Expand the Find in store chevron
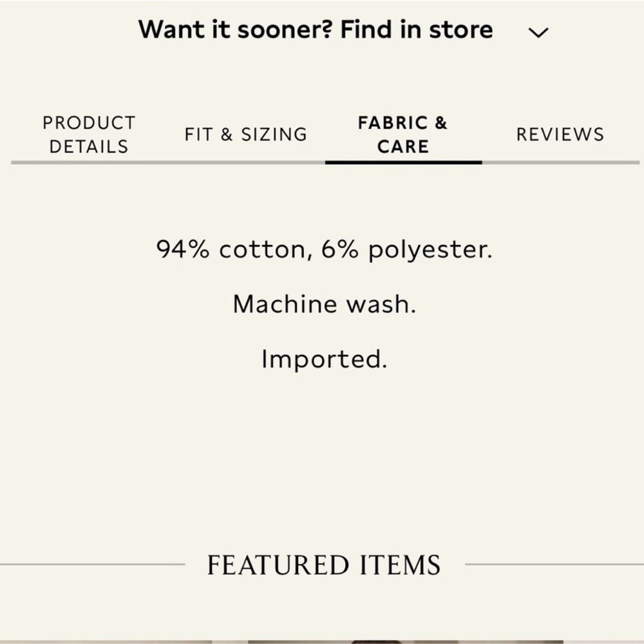 click(538, 32)
